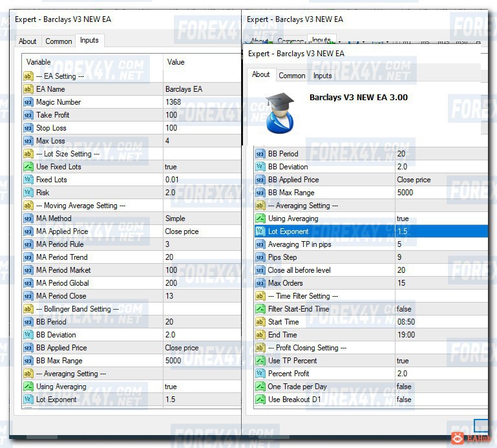Open the About tab in left window
The image size is (497, 448).
[28, 41]
